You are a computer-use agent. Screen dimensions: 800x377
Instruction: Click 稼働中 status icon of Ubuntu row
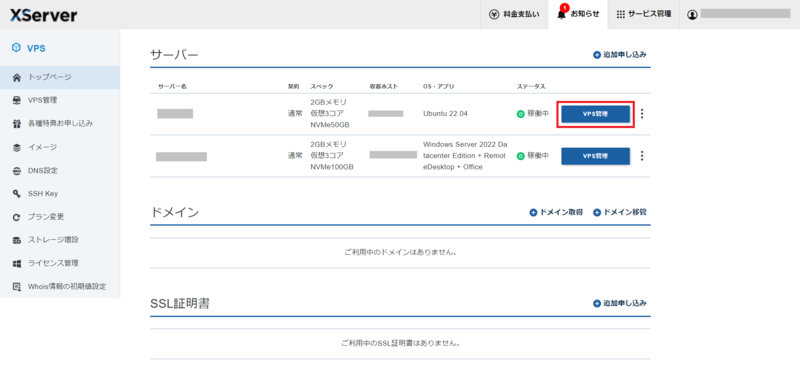(520, 114)
